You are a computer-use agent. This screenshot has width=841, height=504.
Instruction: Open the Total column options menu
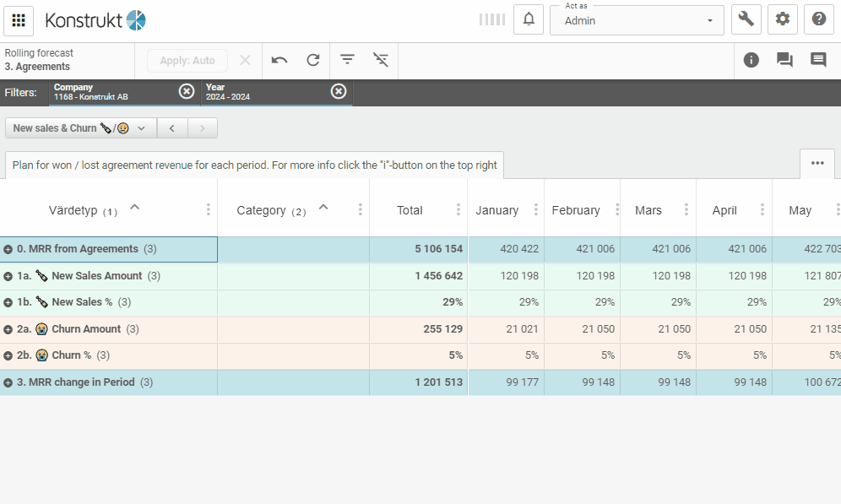tap(458, 210)
